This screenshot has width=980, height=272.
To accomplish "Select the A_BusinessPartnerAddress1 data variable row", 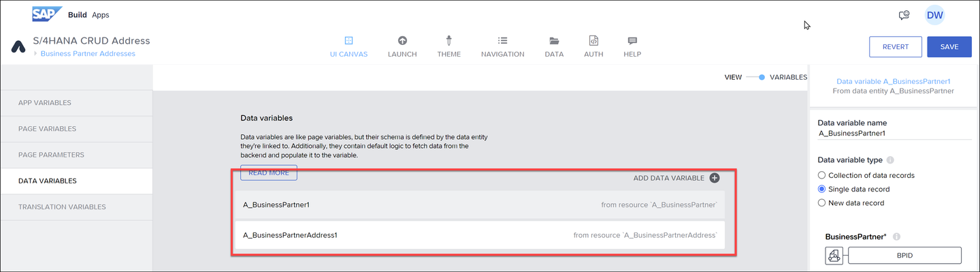I will point(480,235).
